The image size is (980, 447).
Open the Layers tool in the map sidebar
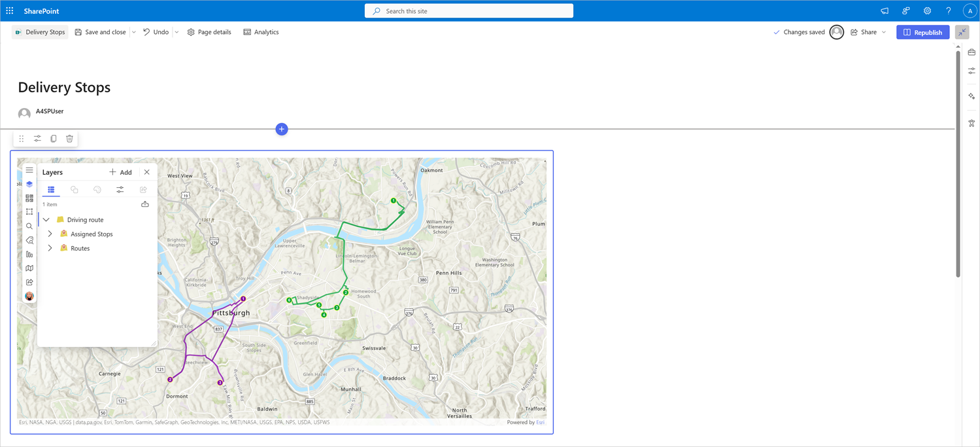point(29,184)
